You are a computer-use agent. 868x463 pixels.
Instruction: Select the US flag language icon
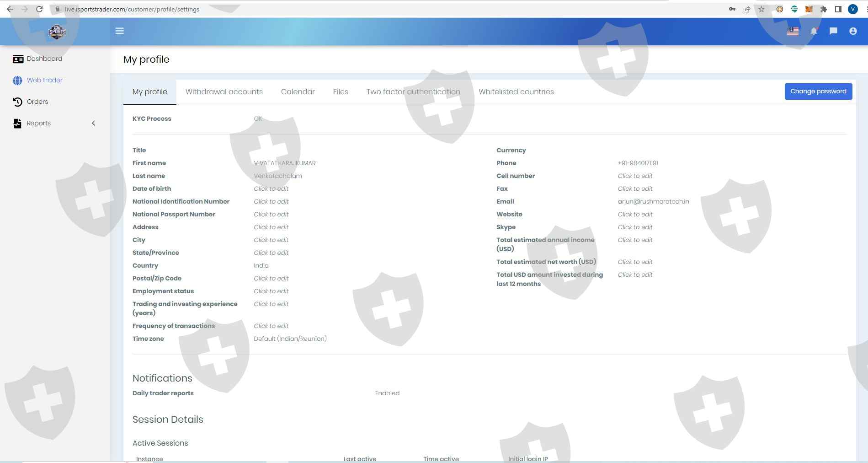click(793, 31)
